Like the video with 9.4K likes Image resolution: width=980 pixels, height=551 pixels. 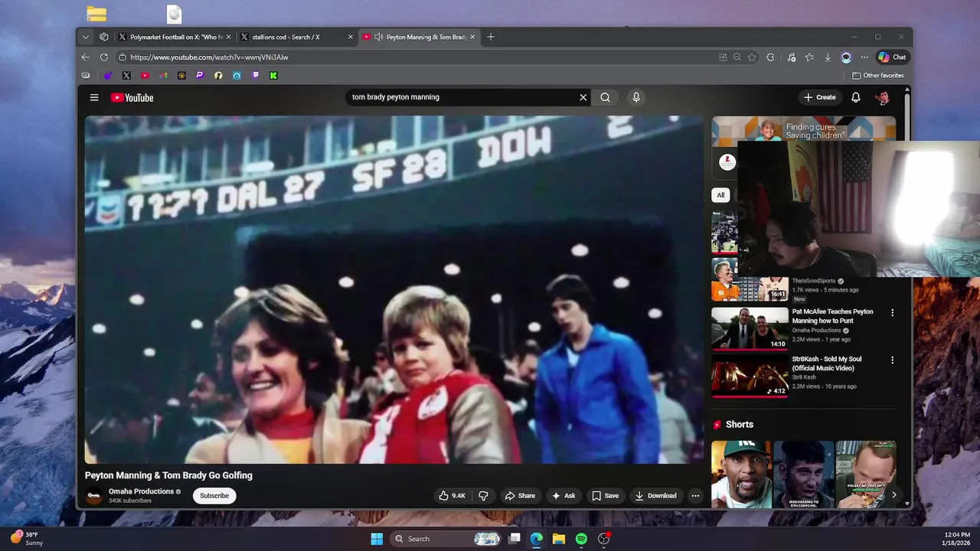tap(452, 495)
